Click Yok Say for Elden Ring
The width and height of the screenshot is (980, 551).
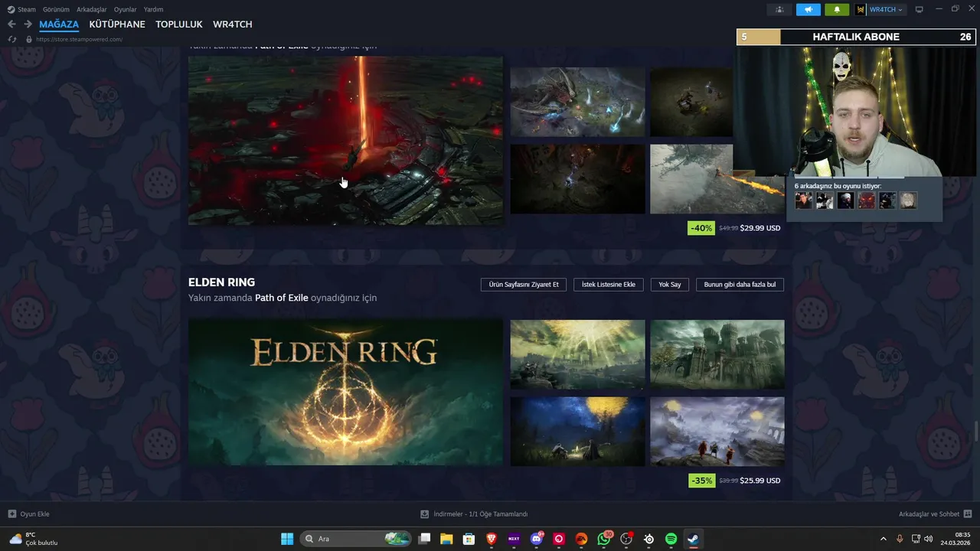[670, 285]
